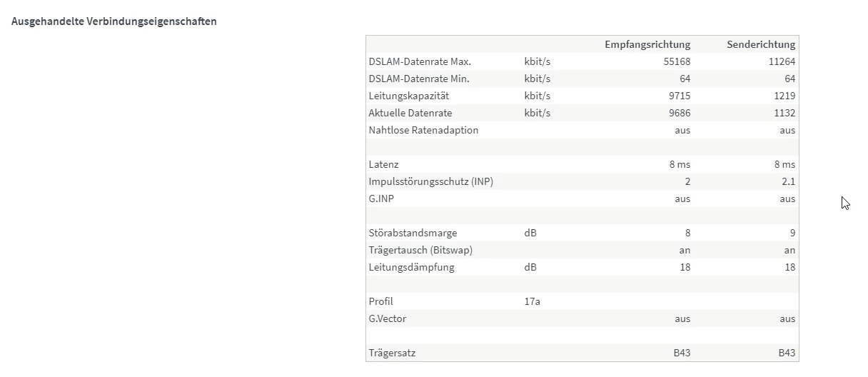Click the 55168 receive max datarate value
This screenshot has width=868, height=377.
pos(677,61)
